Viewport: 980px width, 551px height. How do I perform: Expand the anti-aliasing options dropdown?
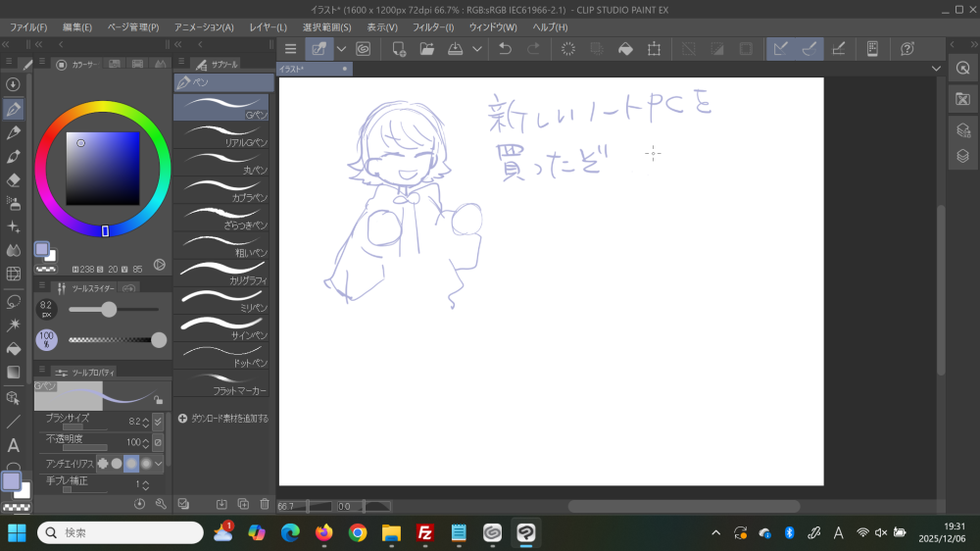pos(159,463)
